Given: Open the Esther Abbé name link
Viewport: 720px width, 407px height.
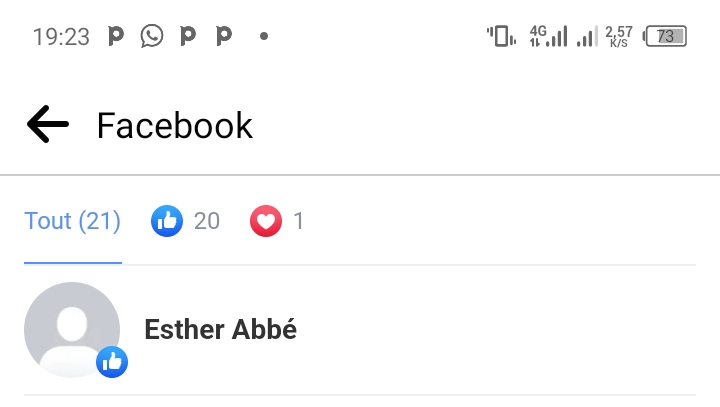Looking at the screenshot, I should click(x=220, y=329).
